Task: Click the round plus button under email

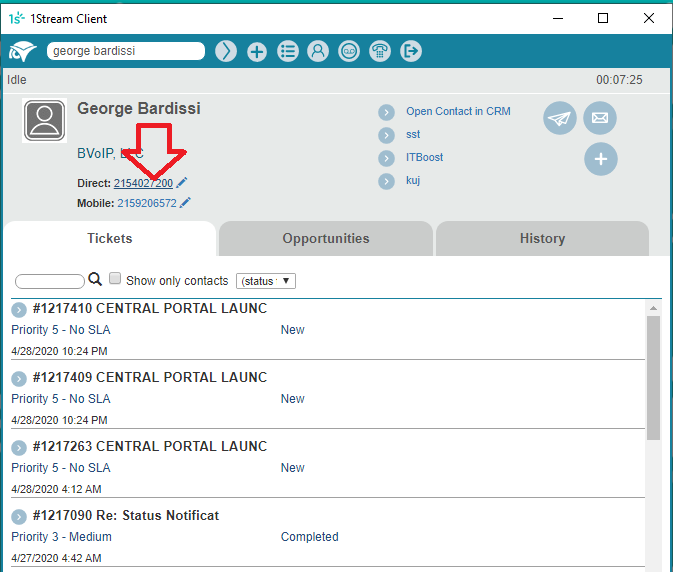Action: [600, 159]
